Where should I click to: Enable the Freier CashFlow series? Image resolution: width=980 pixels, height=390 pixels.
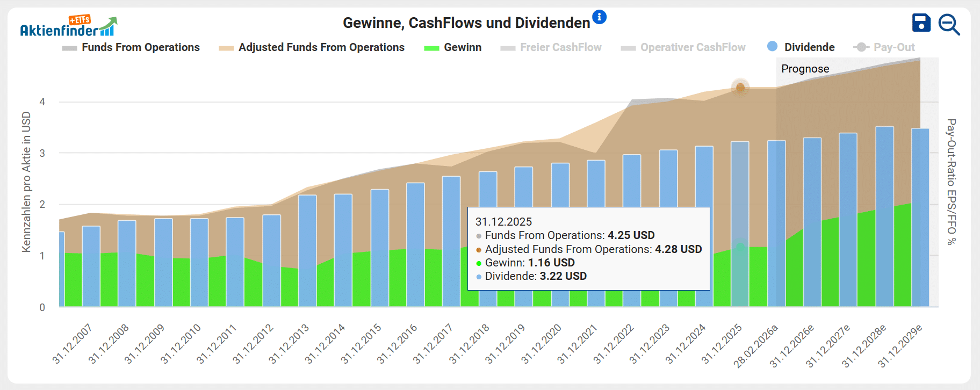click(560, 47)
